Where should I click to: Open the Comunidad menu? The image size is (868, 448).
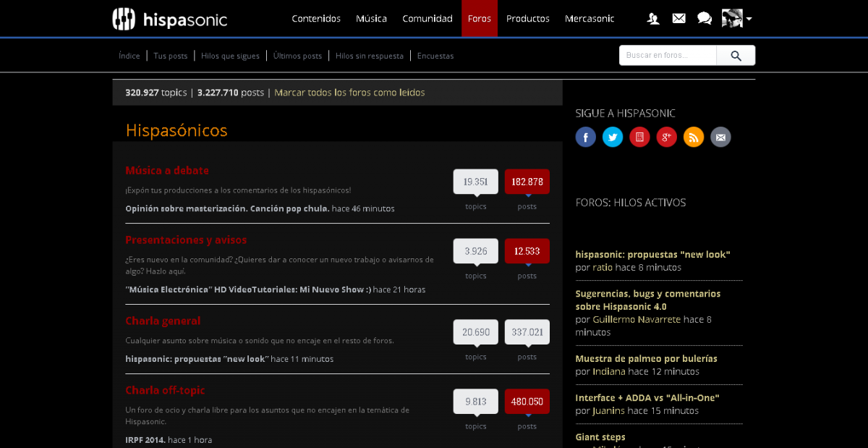tap(427, 19)
